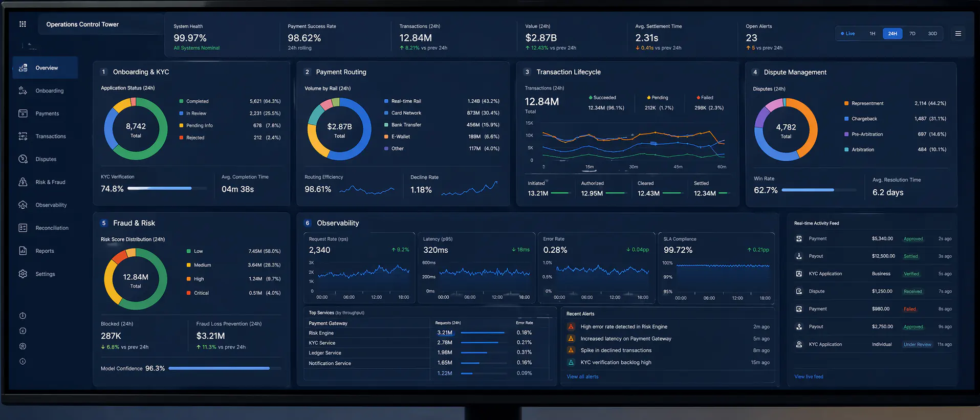
Task: Click the Real-time Rail legend swatch
Action: [x=386, y=101]
